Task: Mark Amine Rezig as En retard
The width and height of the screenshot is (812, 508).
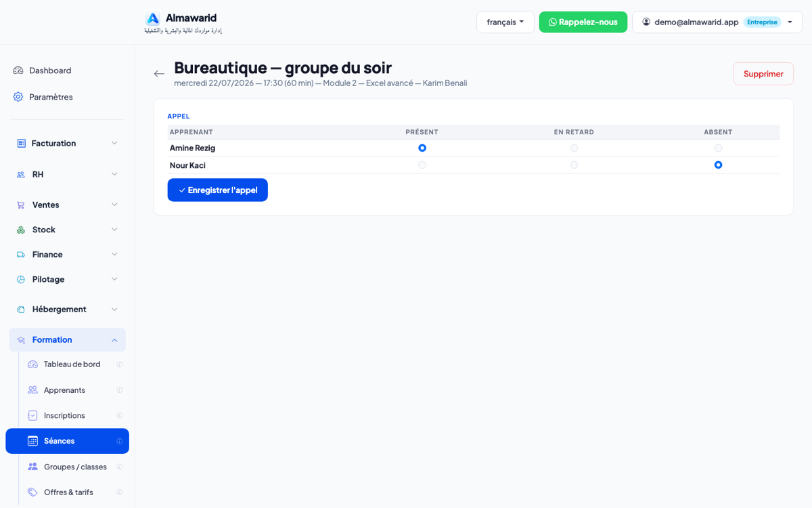Action: coord(574,148)
